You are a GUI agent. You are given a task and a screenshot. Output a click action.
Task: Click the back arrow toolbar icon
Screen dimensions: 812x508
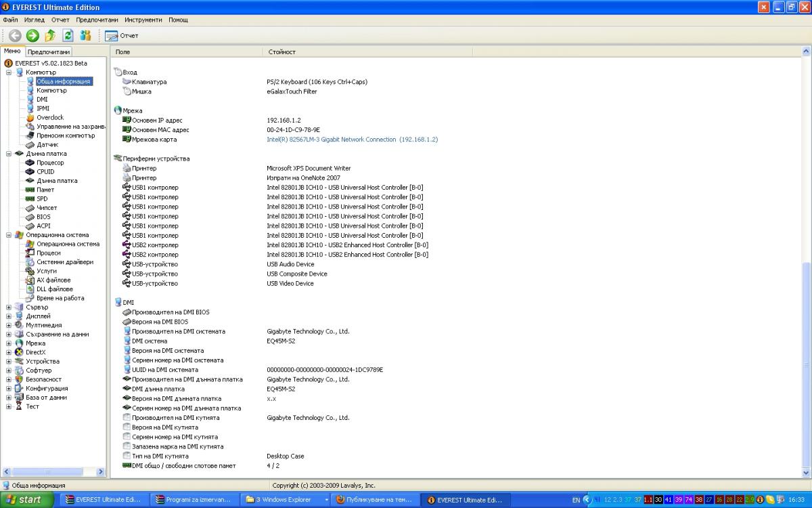coord(15,35)
